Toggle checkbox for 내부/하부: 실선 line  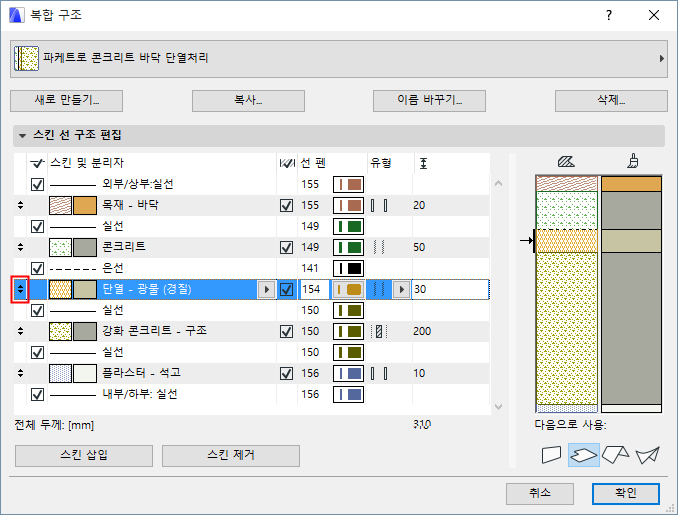[38, 394]
